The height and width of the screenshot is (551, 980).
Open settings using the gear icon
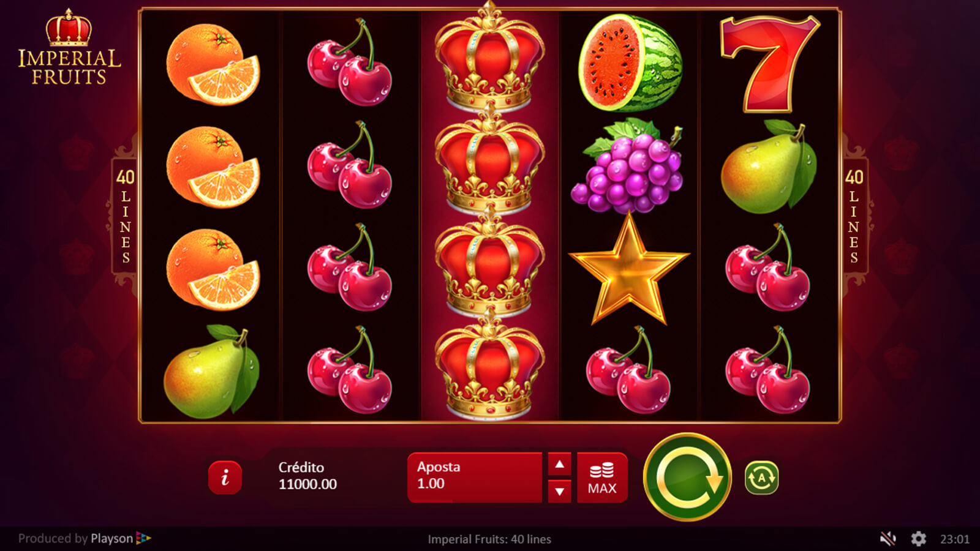click(x=918, y=539)
